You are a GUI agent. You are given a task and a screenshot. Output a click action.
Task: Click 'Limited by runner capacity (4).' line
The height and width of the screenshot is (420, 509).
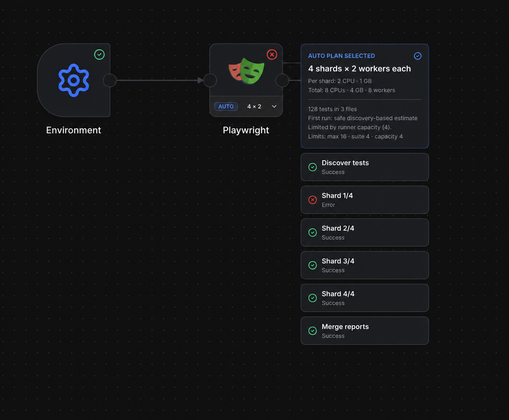(350, 127)
